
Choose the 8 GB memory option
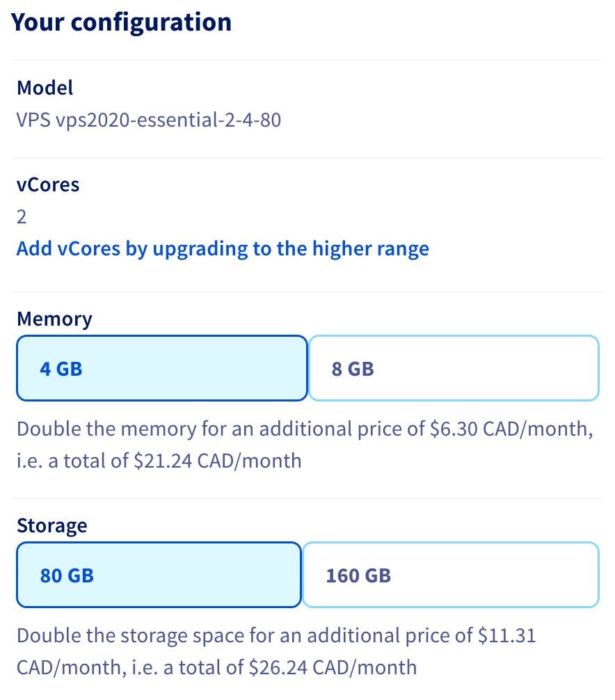tap(454, 368)
